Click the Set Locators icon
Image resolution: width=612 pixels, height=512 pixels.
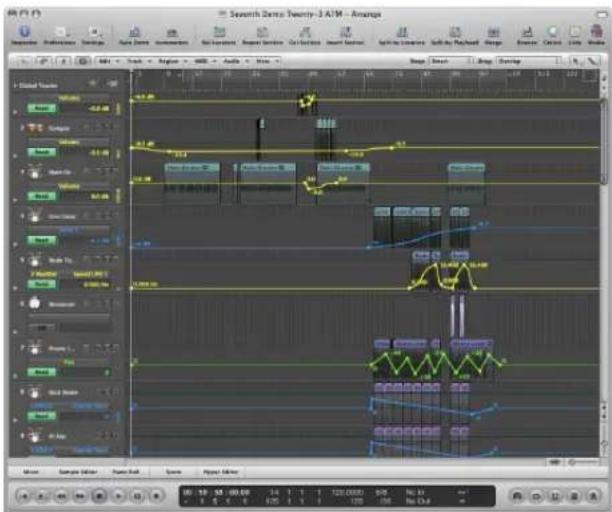pyautogui.click(x=219, y=33)
